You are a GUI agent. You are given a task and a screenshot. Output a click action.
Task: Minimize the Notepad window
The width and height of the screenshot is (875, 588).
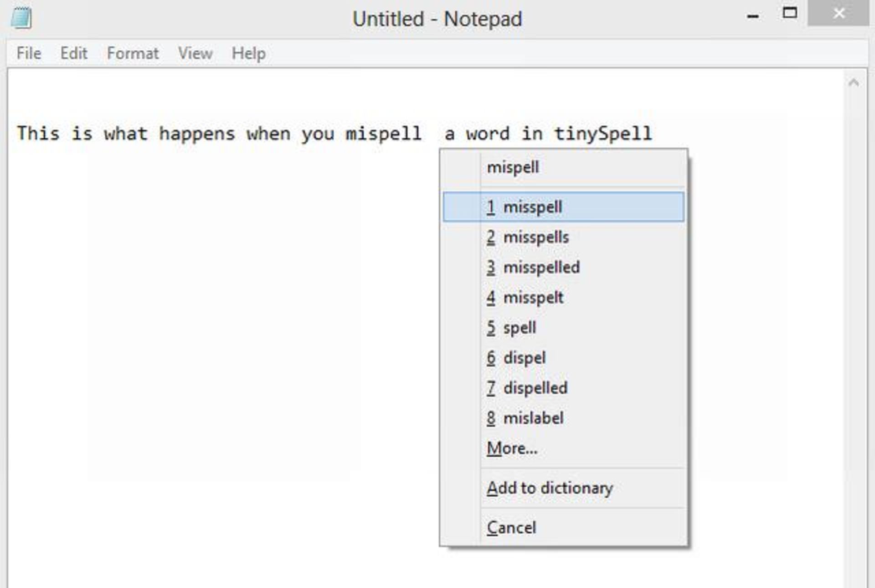click(x=753, y=16)
